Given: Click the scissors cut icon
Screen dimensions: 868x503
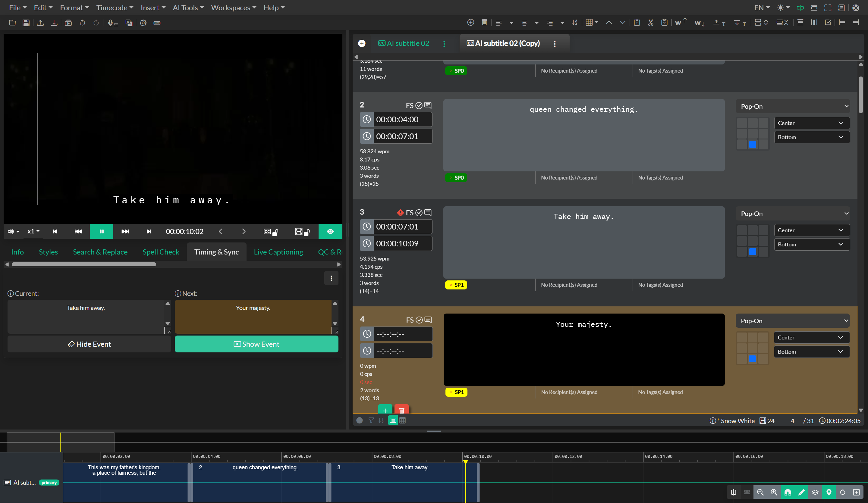Looking at the screenshot, I should (x=650, y=22).
